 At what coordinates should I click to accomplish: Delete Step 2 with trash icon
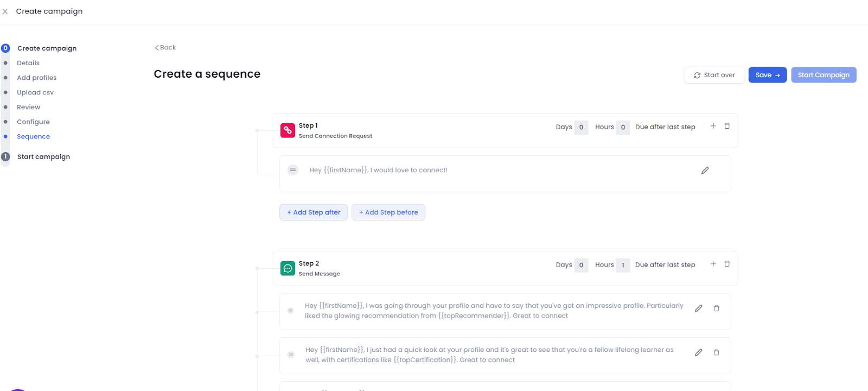[727, 264]
